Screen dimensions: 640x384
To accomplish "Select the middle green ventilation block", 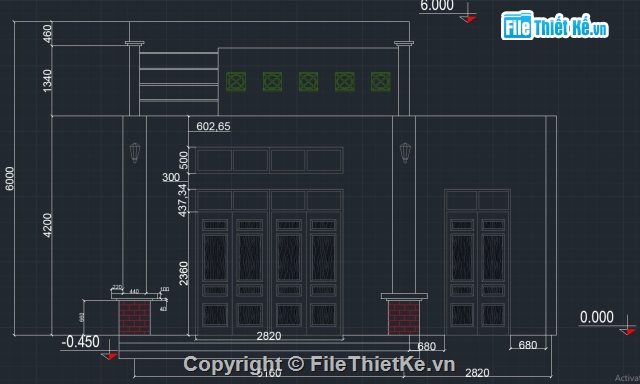I will 308,82.
